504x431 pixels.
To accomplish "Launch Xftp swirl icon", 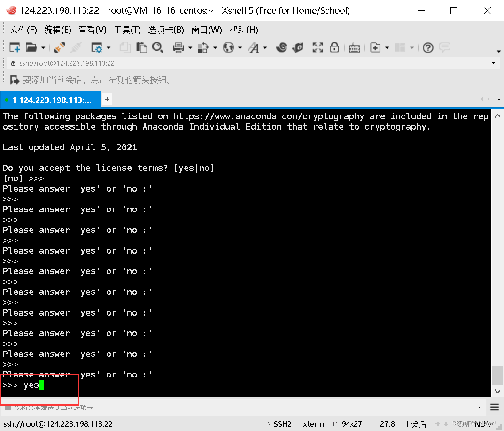I will [x=281, y=47].
